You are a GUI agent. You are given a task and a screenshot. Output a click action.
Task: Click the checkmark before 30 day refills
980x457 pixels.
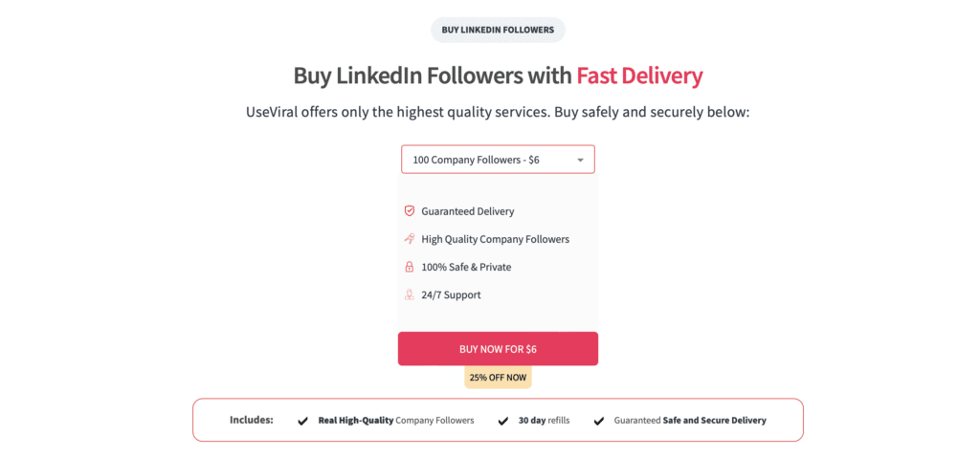pos(503,421)
